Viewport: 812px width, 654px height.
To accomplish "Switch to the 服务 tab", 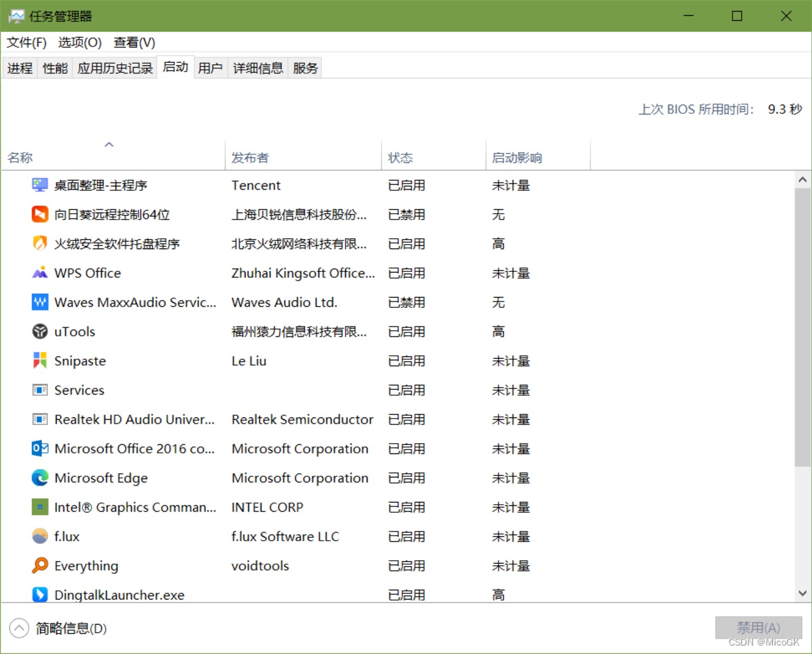I will (x=305, y=68).
